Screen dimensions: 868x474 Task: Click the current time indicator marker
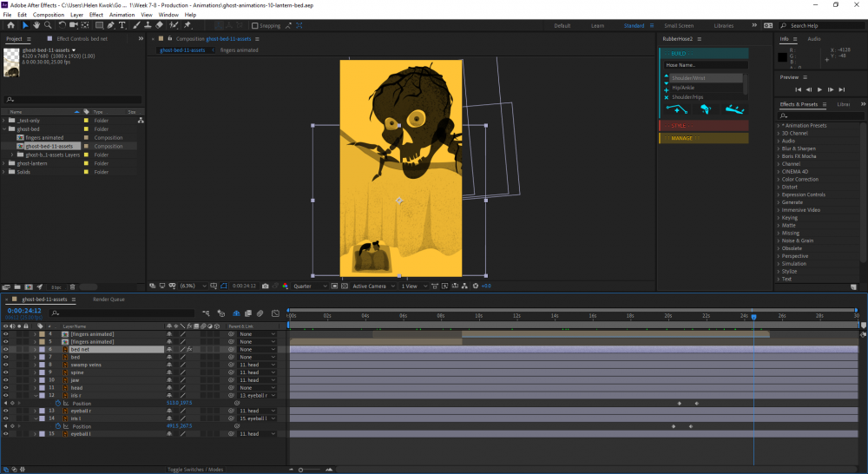[x=753, y=317]
